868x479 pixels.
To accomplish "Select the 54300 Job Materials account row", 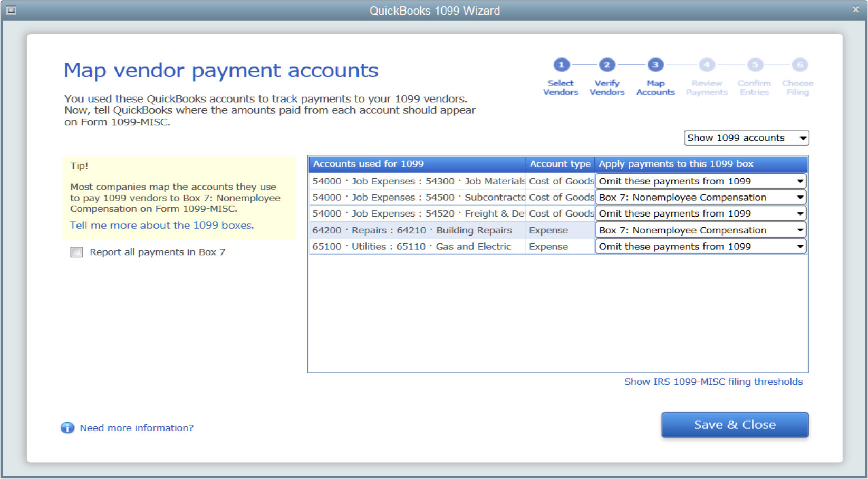I will 417,181.
